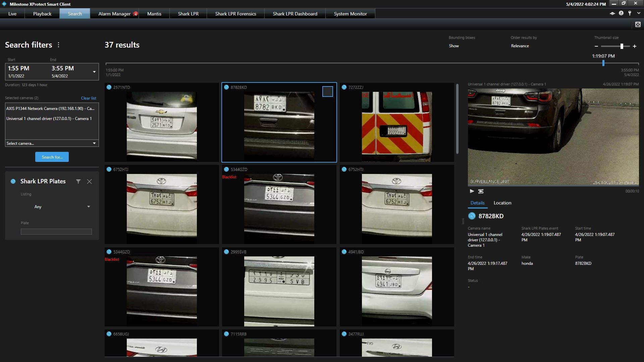
Task: Open the Live tab
Action: point(12,14)
